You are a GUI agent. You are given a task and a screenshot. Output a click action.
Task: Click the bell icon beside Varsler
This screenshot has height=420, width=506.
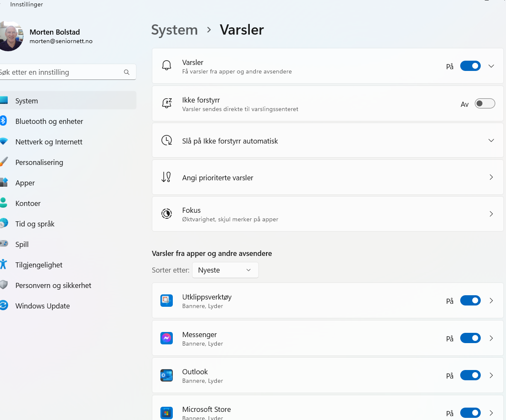pyautogui.click(x=166, y=66)
